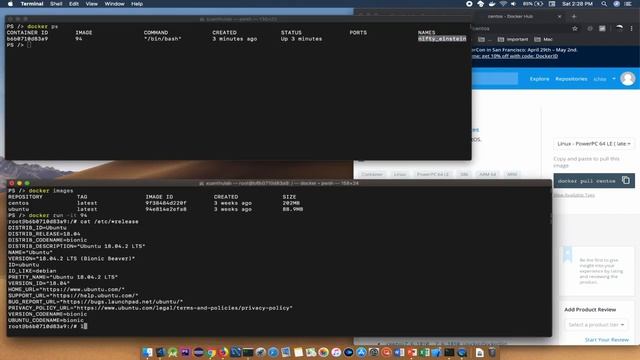640x360 pixels.
Task: Open Notification Center list icon
Action: click(x=628, y=4)
